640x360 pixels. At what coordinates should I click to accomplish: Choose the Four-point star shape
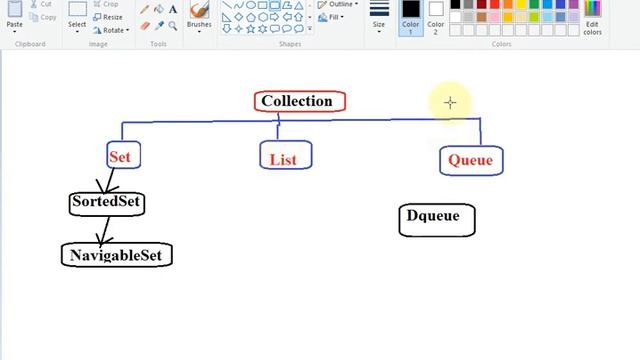coord(239,29)
